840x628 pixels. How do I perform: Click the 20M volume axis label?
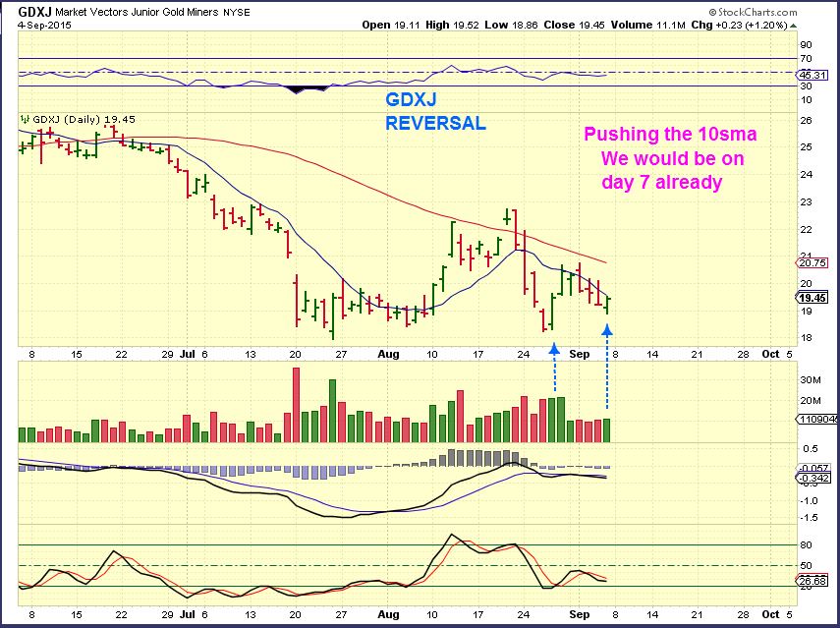point(810,400)
